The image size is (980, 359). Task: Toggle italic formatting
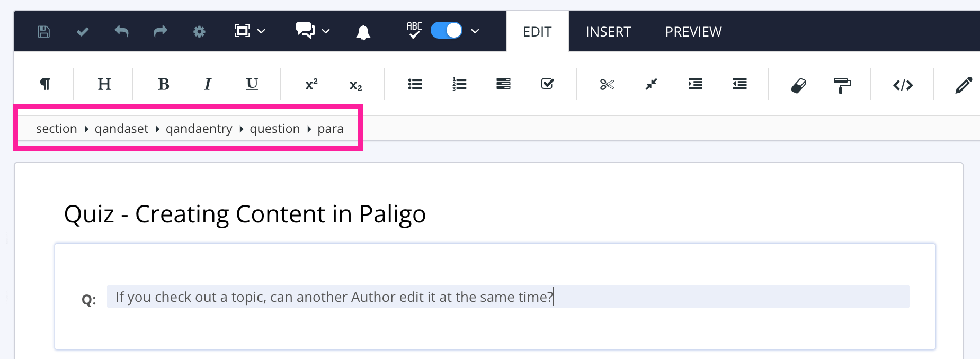[x=208, y=84]
